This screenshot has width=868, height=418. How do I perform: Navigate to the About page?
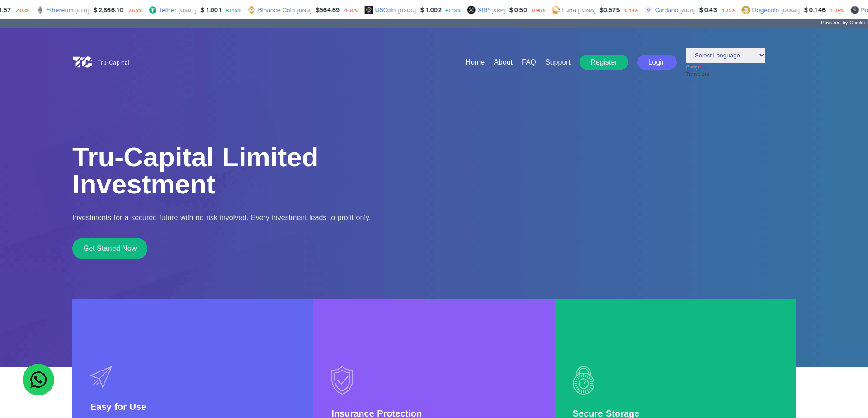tap(503, 62)
